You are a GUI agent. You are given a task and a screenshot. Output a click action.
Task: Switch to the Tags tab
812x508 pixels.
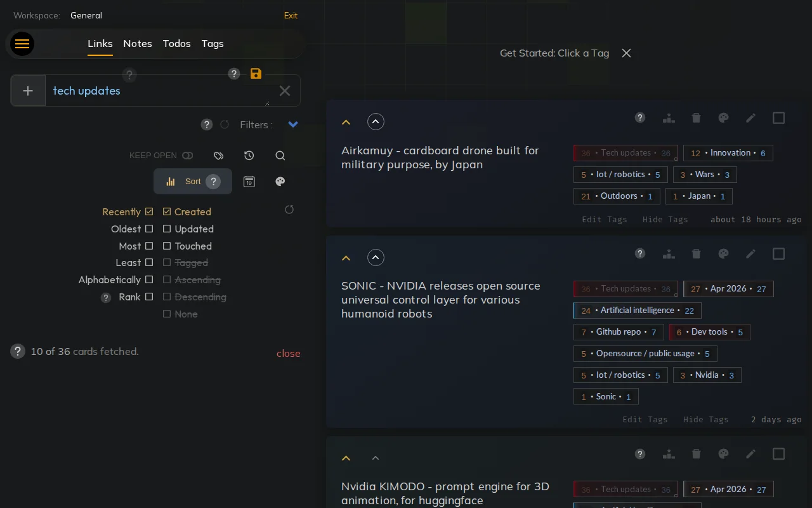(213, 44)
